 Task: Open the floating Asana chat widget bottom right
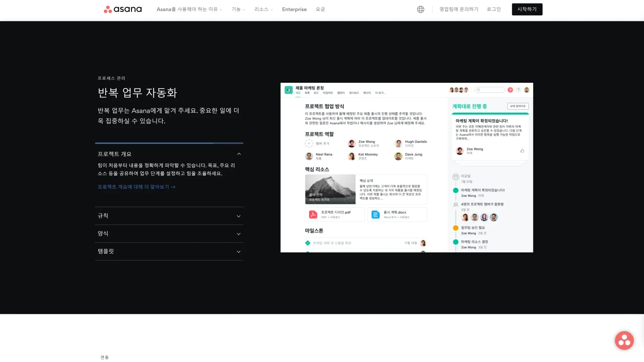click(624, 340)
